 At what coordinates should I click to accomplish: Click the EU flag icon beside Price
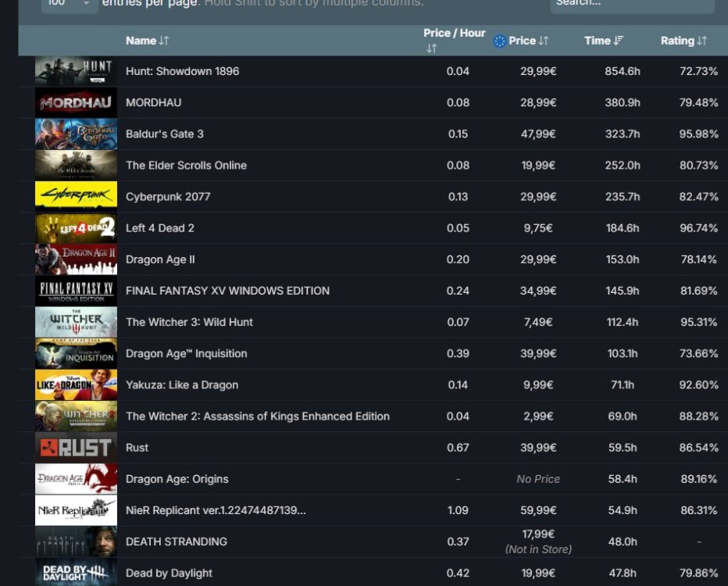click(500, 41)
